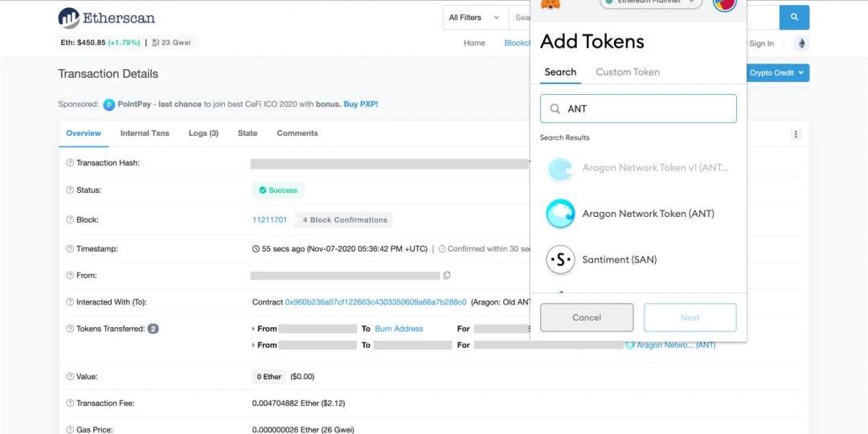
Task: Open block 11211701 link
Action: (269, 219)
